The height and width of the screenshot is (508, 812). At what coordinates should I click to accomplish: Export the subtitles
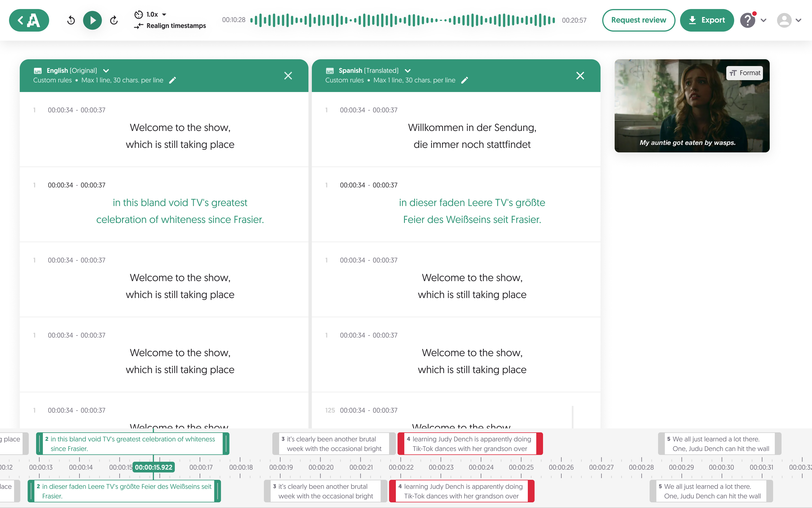707,20
